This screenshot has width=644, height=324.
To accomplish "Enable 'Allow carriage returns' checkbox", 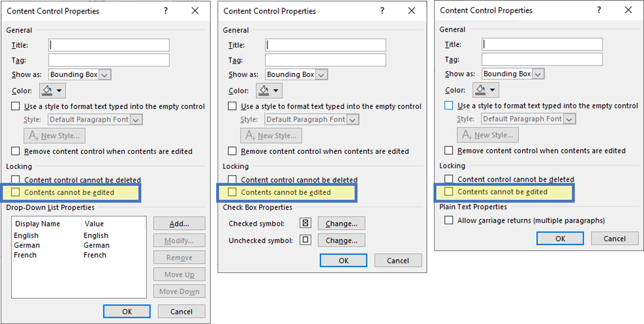I will 449,220.
